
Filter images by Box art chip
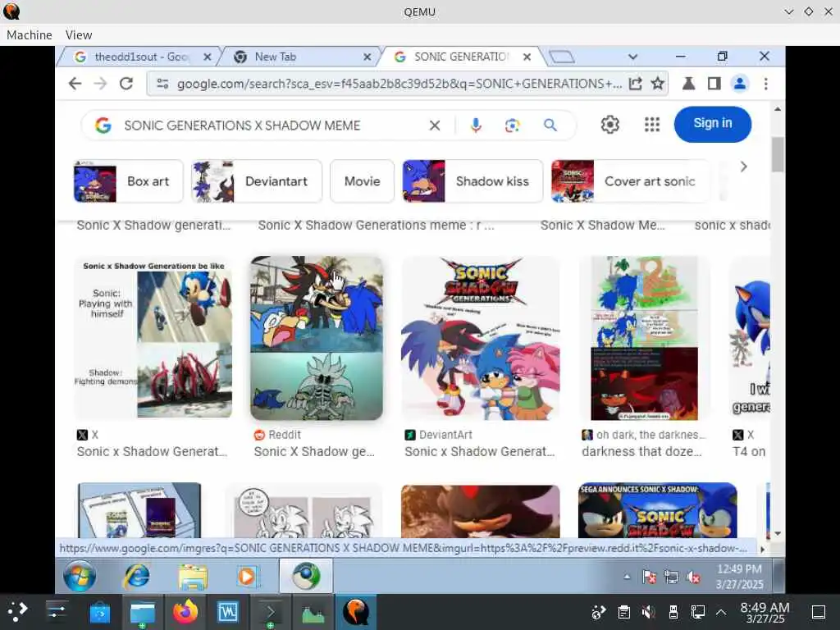click(x=128, y=181)
